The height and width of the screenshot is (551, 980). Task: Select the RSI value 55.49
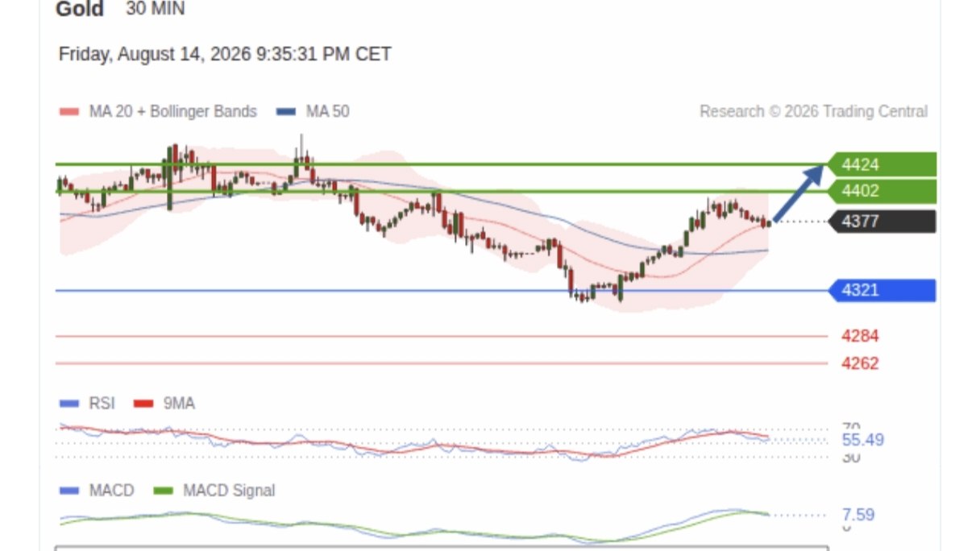coord(863,440)
